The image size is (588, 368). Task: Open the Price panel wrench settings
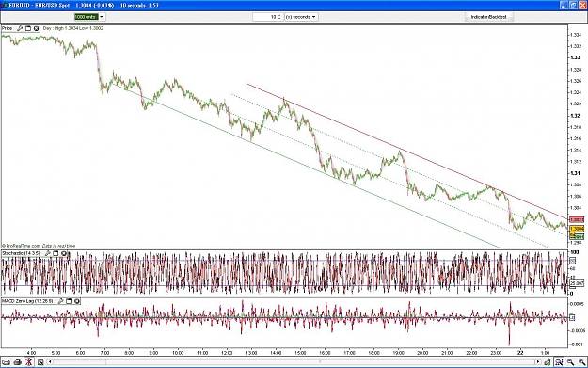coord(20,28)
